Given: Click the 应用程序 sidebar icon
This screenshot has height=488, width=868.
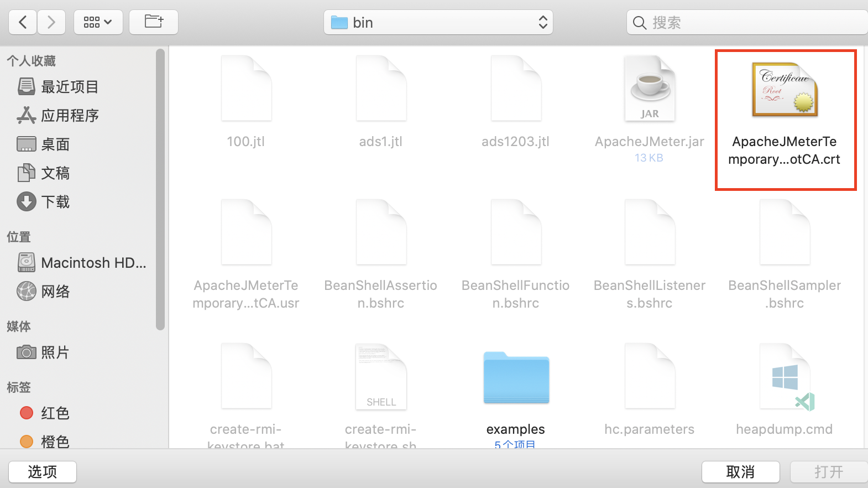Looking at the screenshot, I should (27, 115).
